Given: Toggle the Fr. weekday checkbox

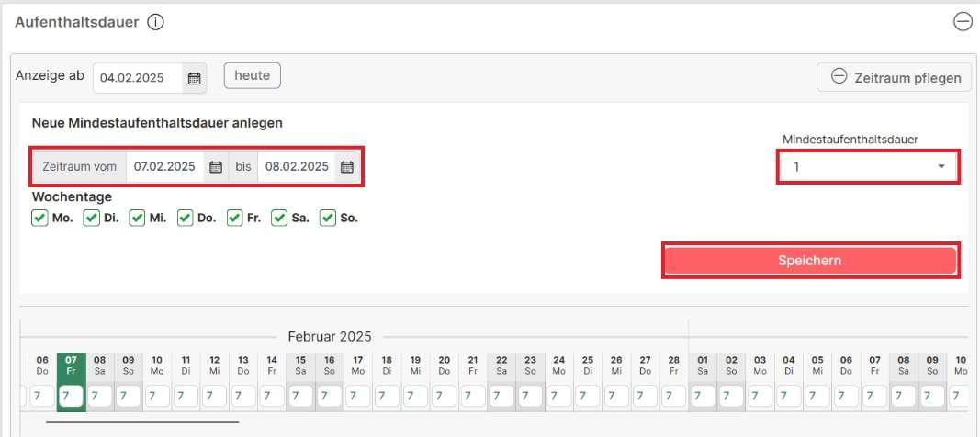Looking at the screenshot, I should 234,218.
